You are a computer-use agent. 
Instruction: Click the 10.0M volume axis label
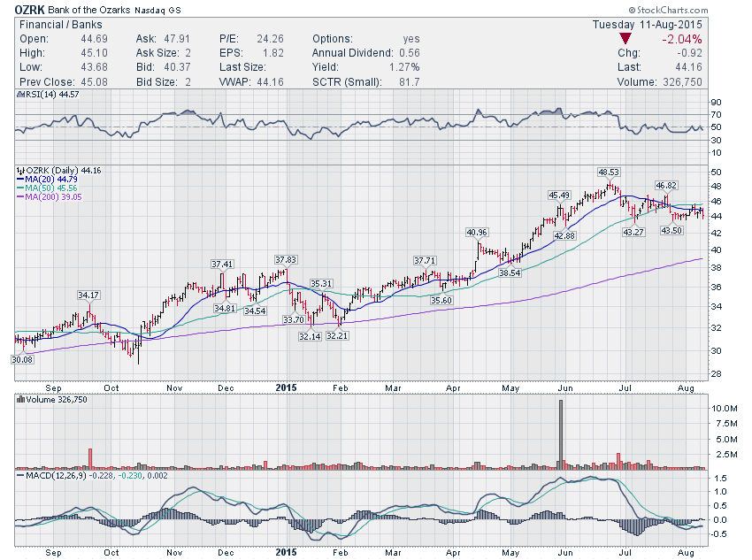[x=725, y=409]
